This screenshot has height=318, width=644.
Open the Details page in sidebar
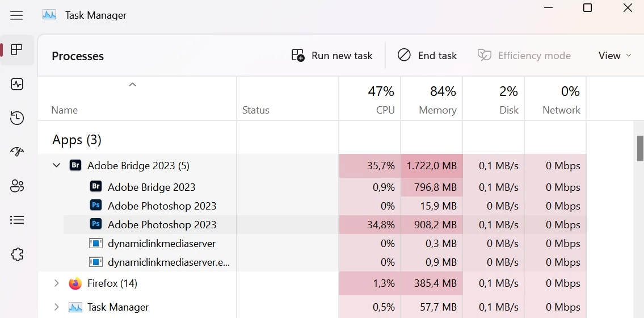(x=16, y=220)
